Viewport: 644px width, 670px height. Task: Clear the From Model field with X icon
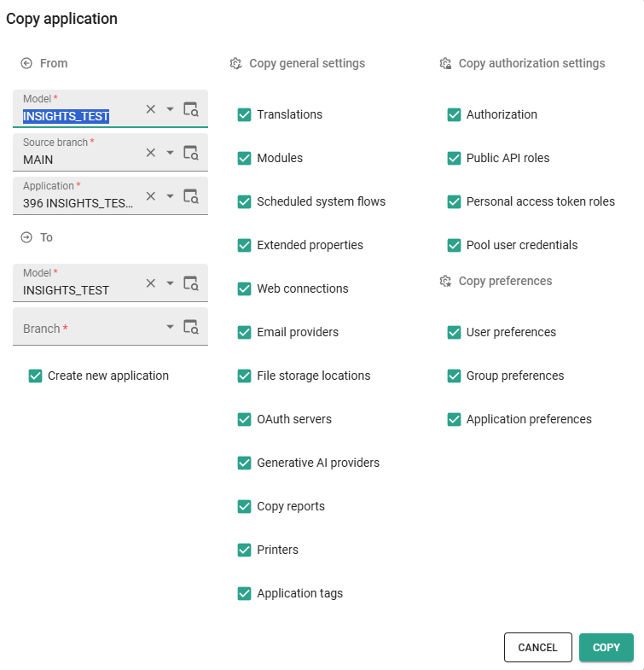pos(151,109)
